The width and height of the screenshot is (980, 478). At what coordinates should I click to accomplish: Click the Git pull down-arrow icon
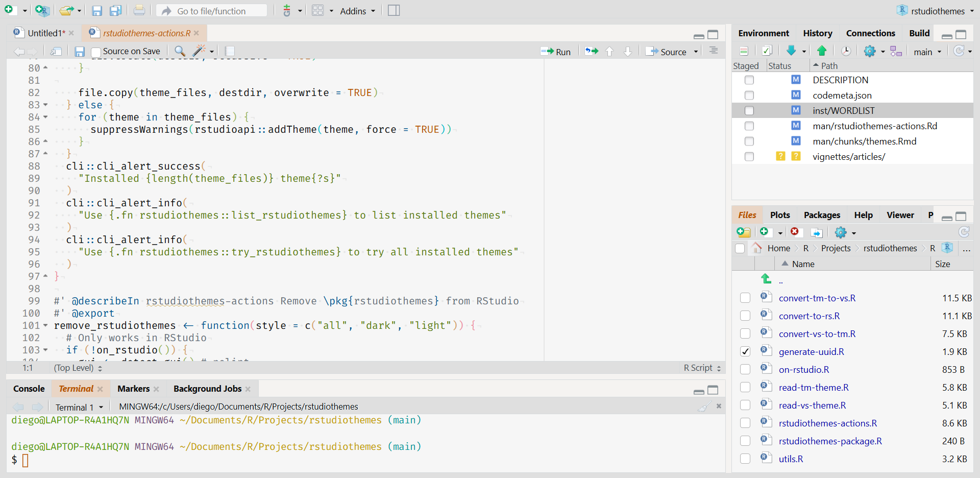(791, 51)
